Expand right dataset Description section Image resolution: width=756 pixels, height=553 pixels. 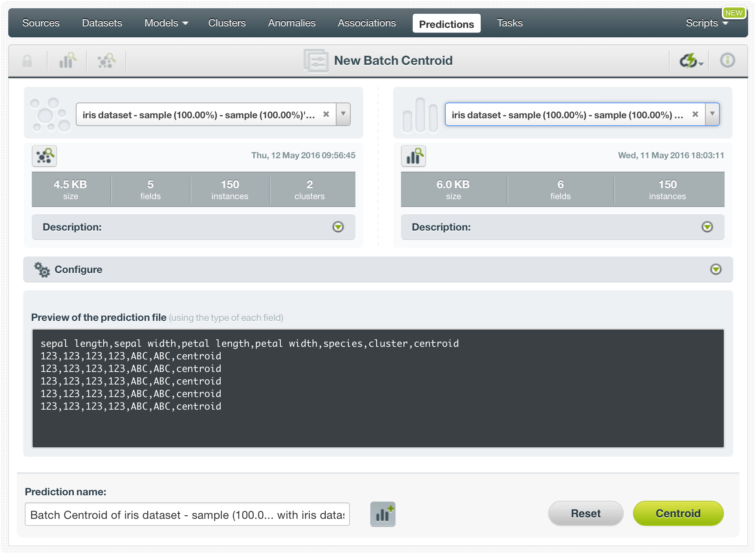pyautogui.click(x=708, y=227)
